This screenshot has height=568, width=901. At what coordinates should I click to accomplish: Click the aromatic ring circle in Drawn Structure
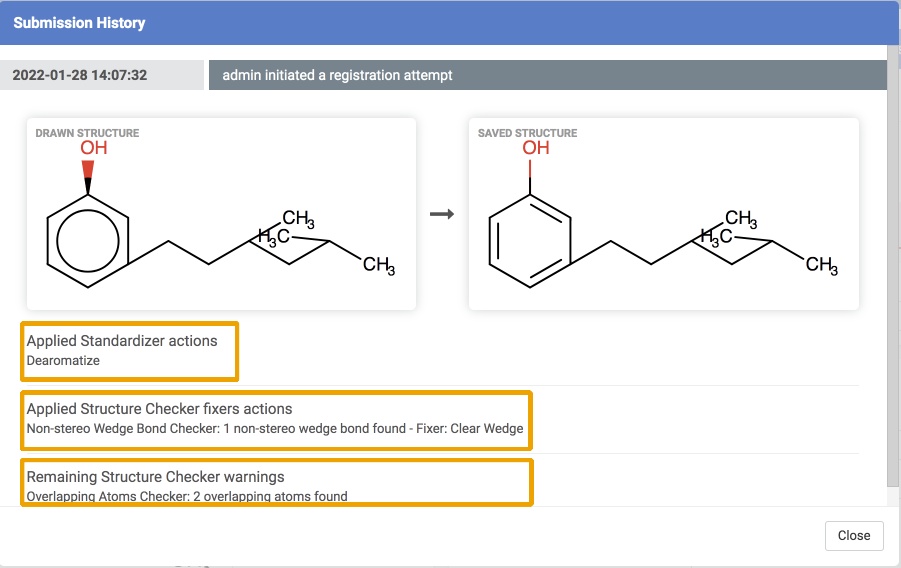(87, 241)
